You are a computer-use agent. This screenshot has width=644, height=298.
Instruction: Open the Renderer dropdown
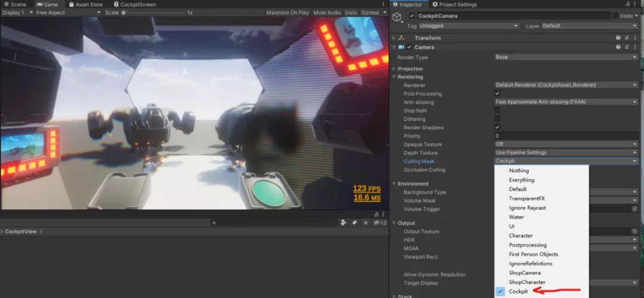click(566, 85)
